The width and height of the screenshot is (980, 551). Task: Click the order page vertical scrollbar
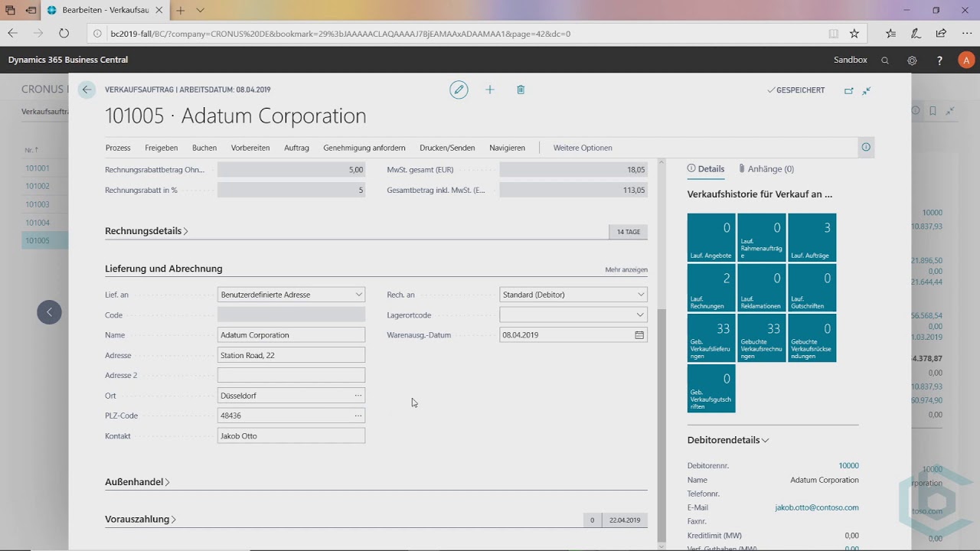662,425
